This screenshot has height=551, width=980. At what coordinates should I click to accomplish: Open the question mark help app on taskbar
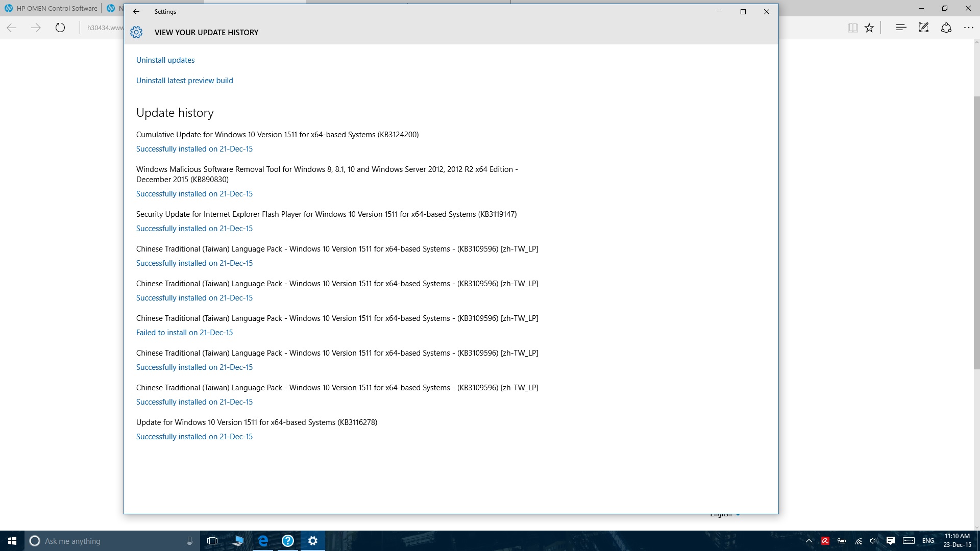[x=288, y=541]
